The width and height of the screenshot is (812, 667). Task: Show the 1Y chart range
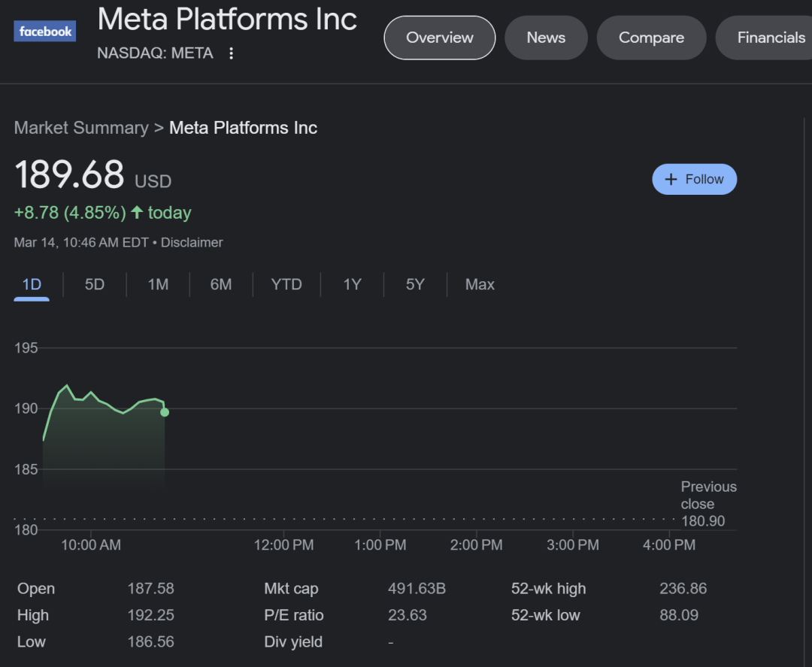(352, 284)
